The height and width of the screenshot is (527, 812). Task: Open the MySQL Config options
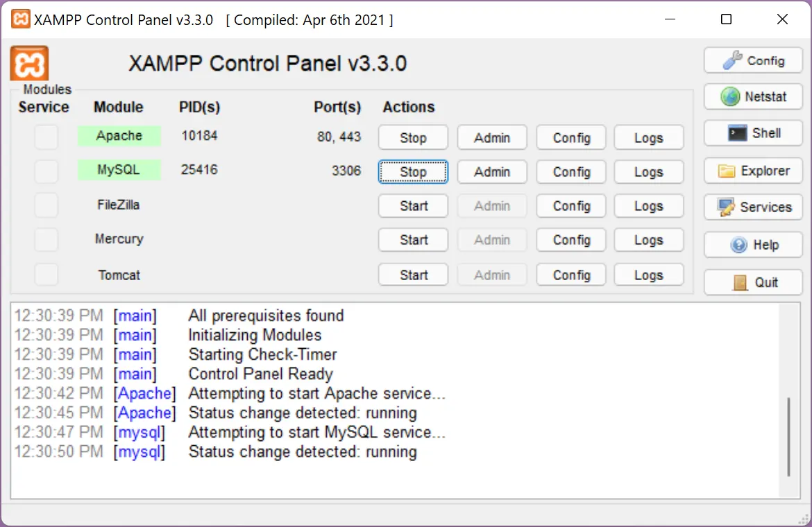571,172
